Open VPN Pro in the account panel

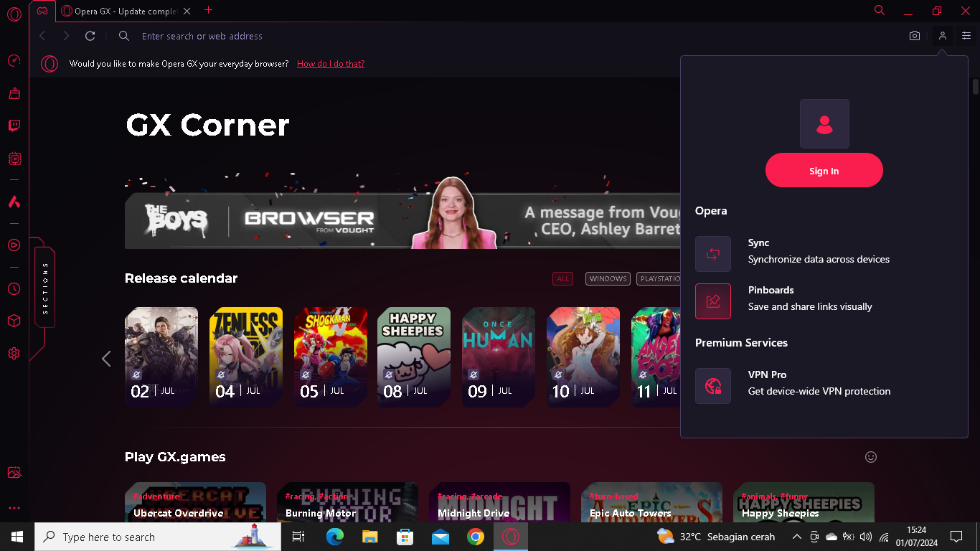[824, 386]
